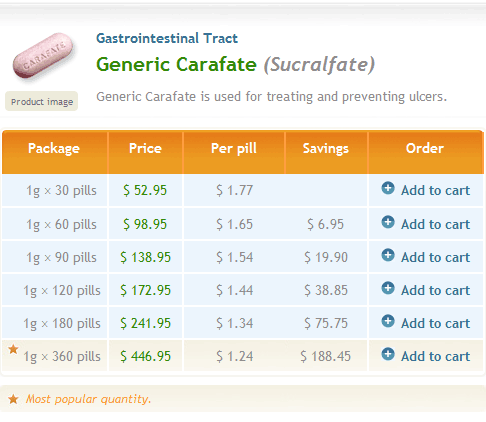This screenshot has height=422, width=486.
Task: Click the star icon beside 360 pills
Action: (13, 349)
